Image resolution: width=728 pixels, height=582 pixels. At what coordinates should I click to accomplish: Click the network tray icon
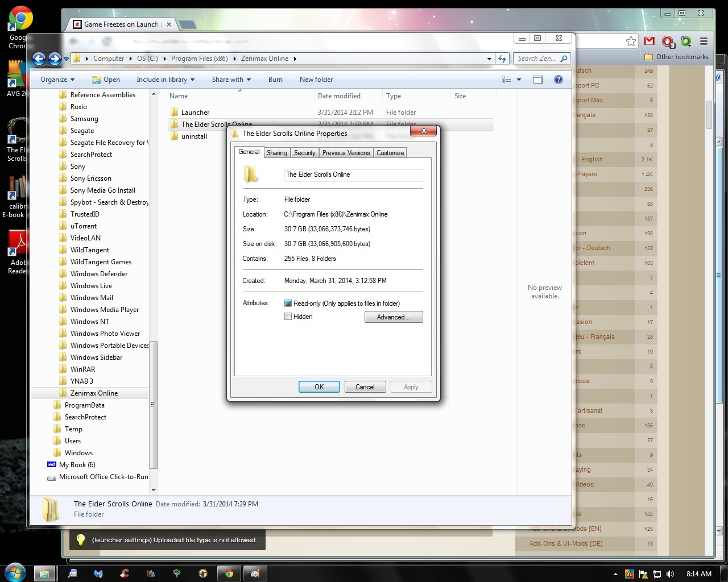(657, 574)
